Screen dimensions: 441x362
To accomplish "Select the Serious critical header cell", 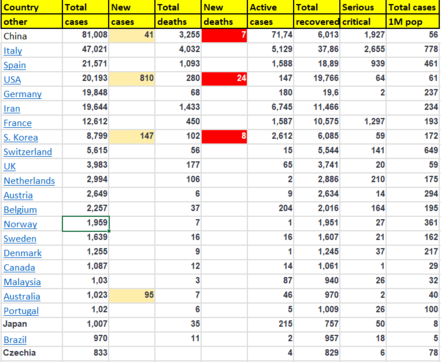I will tap(363, 7).
